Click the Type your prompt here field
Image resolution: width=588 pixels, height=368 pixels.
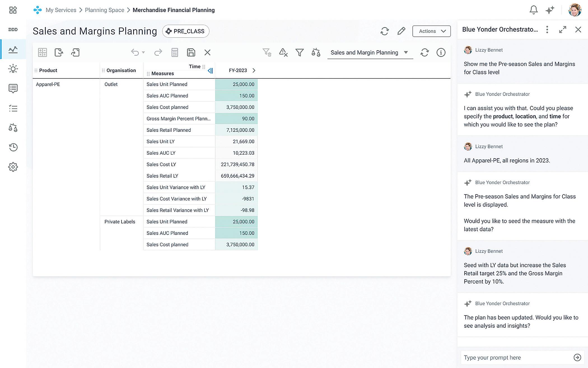515,357
